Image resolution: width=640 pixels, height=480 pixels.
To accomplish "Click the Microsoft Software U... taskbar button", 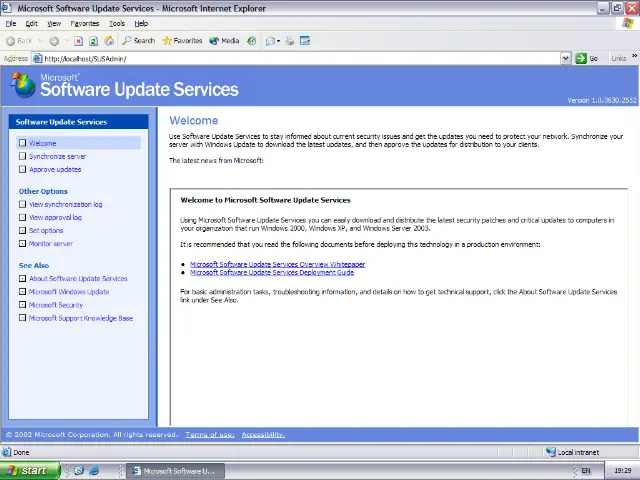I will click(x=175, y=471).
